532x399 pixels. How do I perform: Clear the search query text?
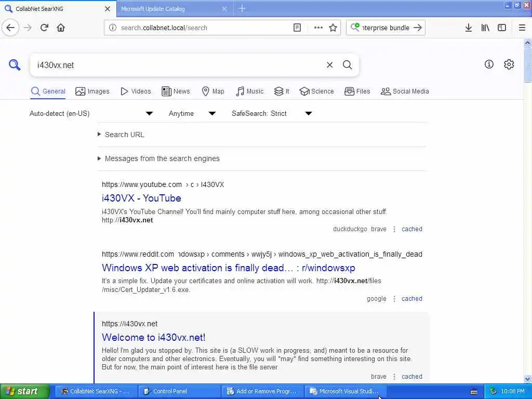[329, 65]
